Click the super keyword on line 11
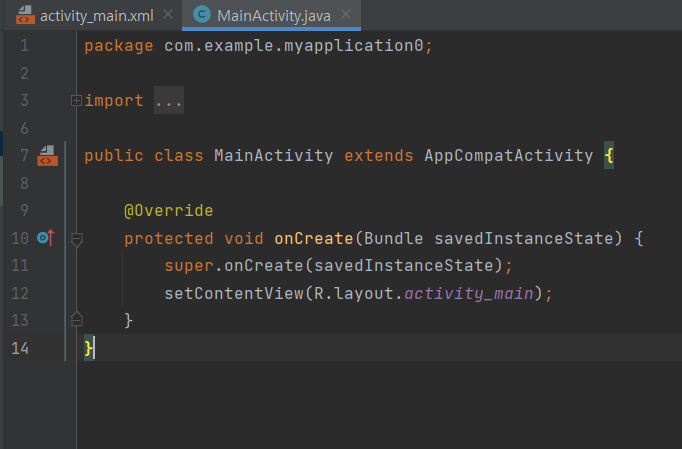This screenshot has height=449, width=682. (x=189, y=266)
